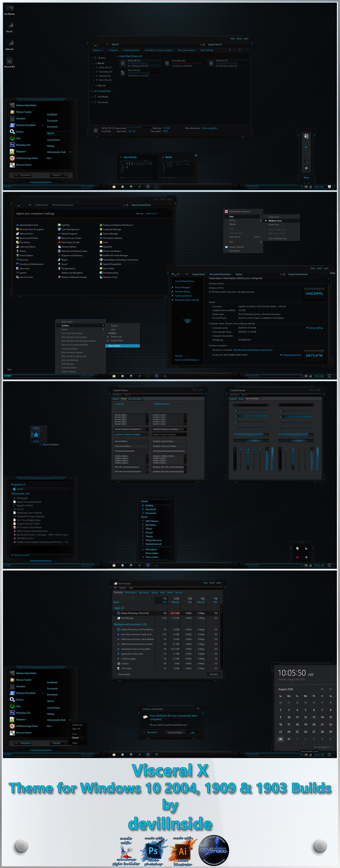Open the Normal Combobox (Dropdown)
Viewport: 340px width, 868px height.
[131, 429]
